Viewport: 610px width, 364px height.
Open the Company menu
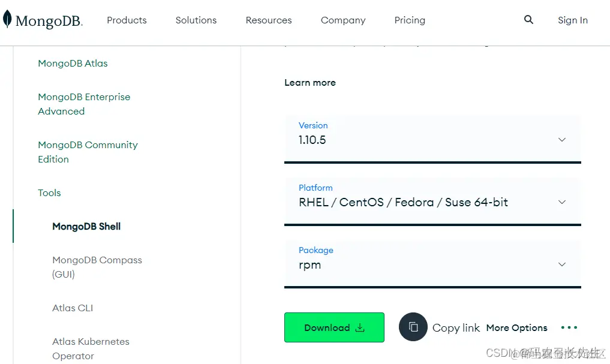pyautogui.click(x=343, y=20)
